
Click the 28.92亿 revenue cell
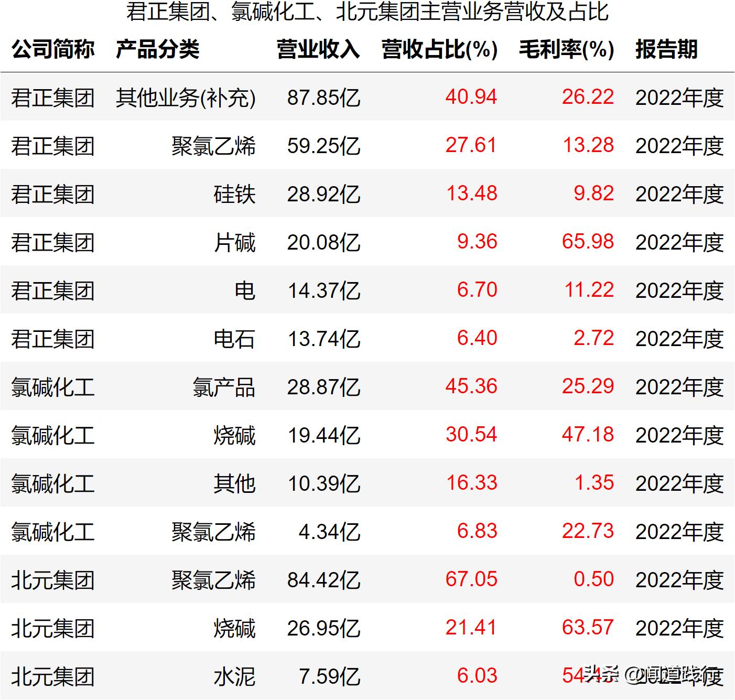[324, 194]
